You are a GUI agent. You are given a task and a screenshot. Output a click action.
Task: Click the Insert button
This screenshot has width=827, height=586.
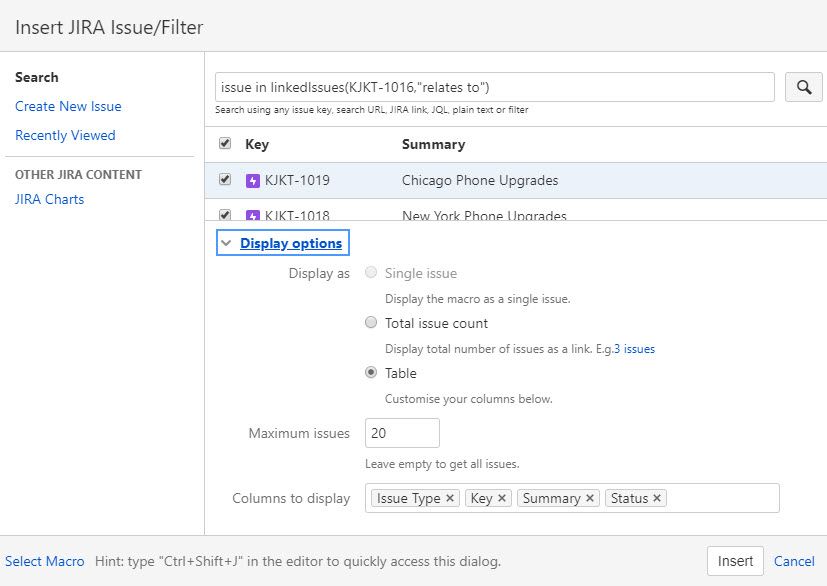[x=735, y=561]
